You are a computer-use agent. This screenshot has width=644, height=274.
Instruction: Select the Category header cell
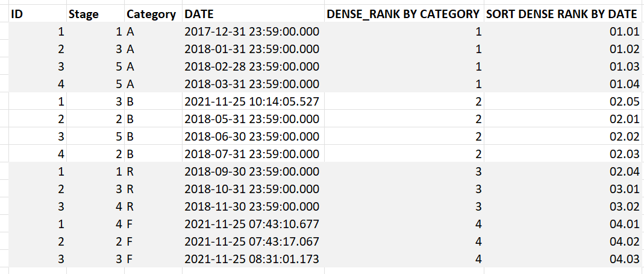154,14
